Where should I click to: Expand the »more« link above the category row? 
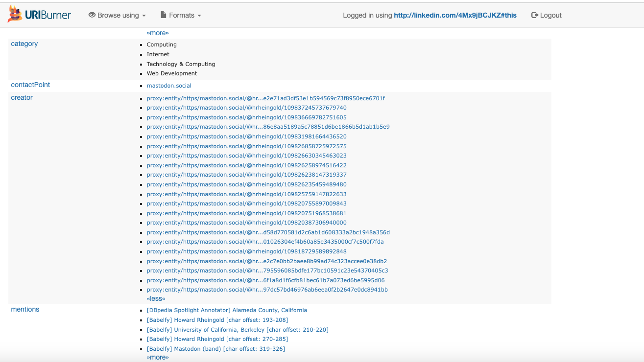[158, 33]
